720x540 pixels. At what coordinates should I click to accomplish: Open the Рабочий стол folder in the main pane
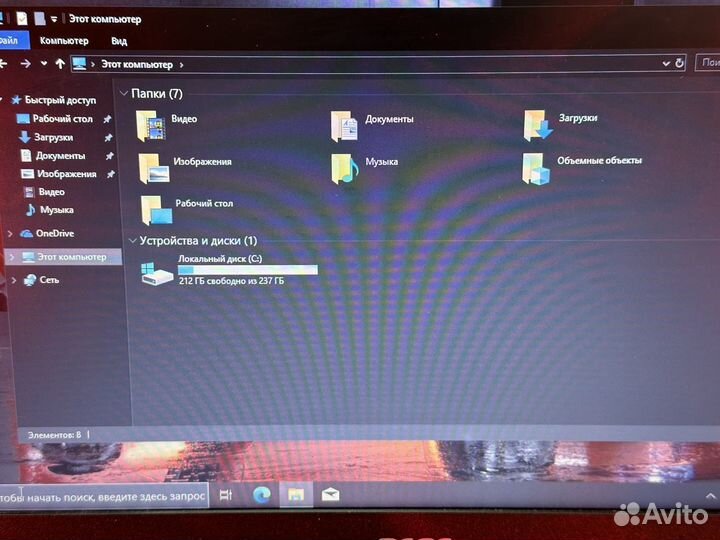pos(155,208)
